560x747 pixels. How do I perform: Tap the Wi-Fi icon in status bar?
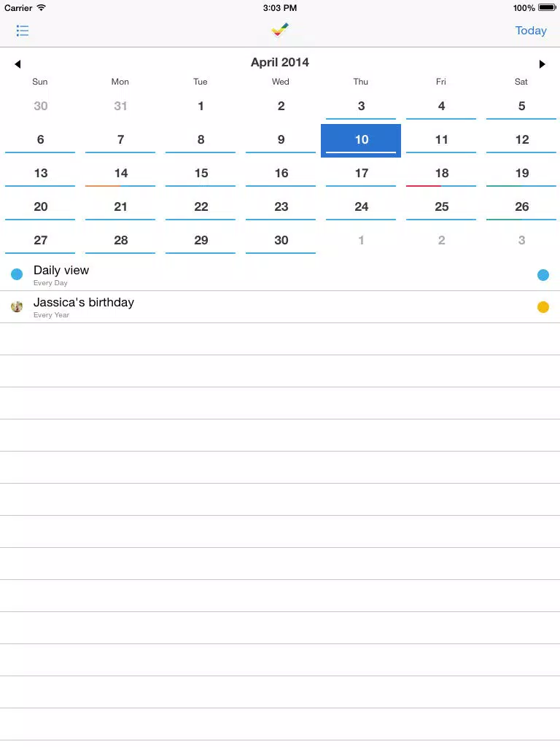click(42, 7)
